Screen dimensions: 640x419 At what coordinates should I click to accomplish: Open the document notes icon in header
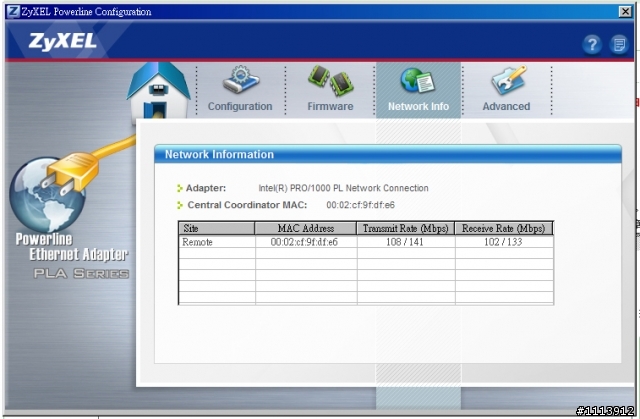[x=619, y=44]
